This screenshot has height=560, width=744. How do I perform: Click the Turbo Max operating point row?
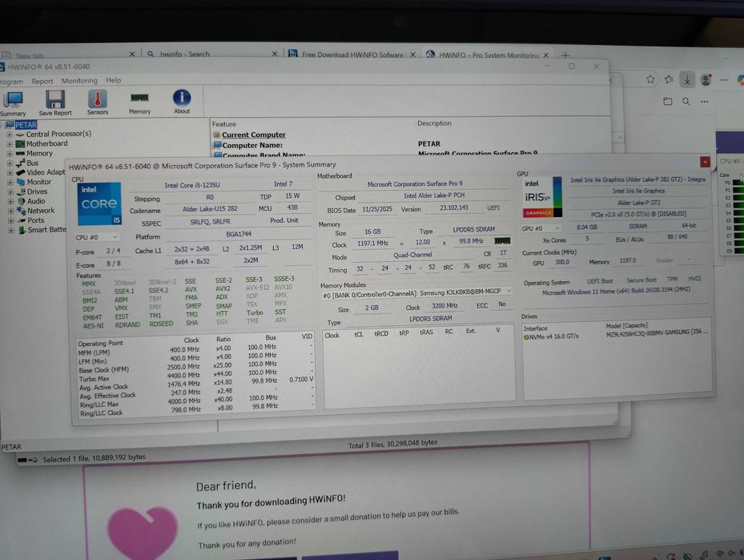(x=195, y=375)
